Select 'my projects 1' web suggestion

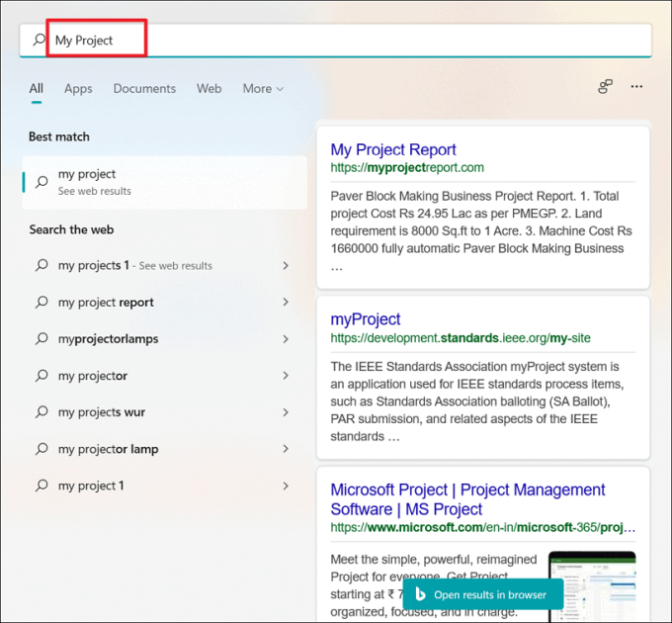pyautogui.click(x=135, y=266)
